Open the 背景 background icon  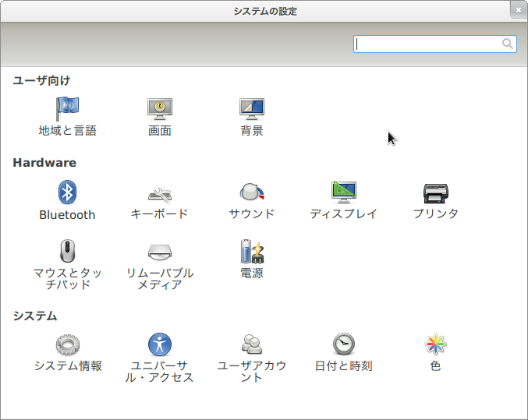coord(252,109)
